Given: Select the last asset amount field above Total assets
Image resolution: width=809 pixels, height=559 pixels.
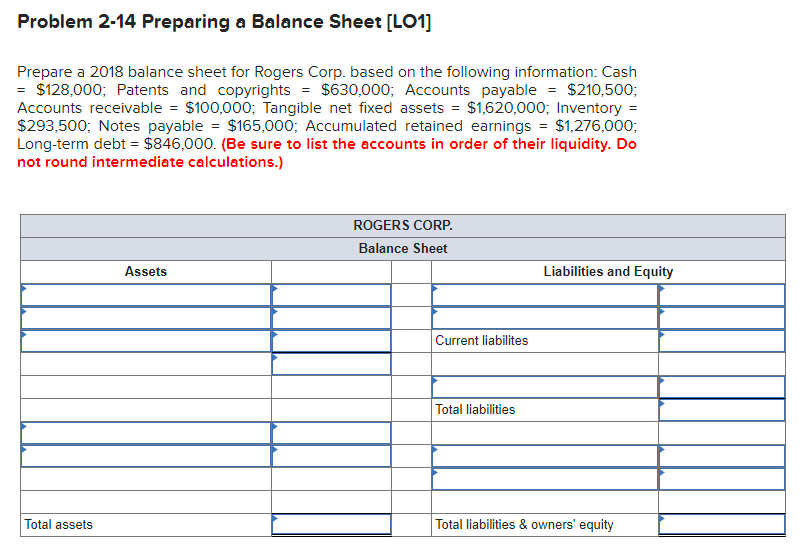Looking at the screenshot, I should (331, 456).
